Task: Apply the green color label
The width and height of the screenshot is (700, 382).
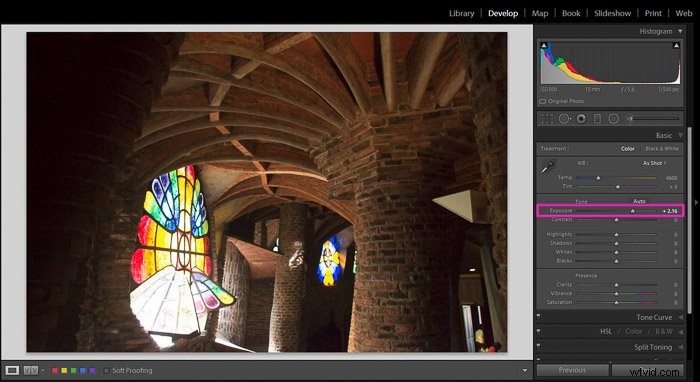Action: [x=73, y=370]
